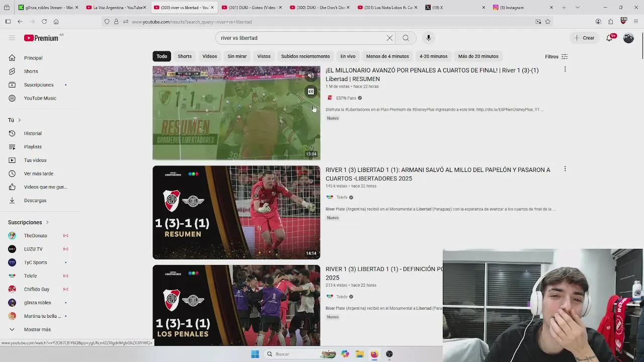Select the Menos de 4 minutos chip
This screenshot has width=644, height=362.
tap(387, 56)
